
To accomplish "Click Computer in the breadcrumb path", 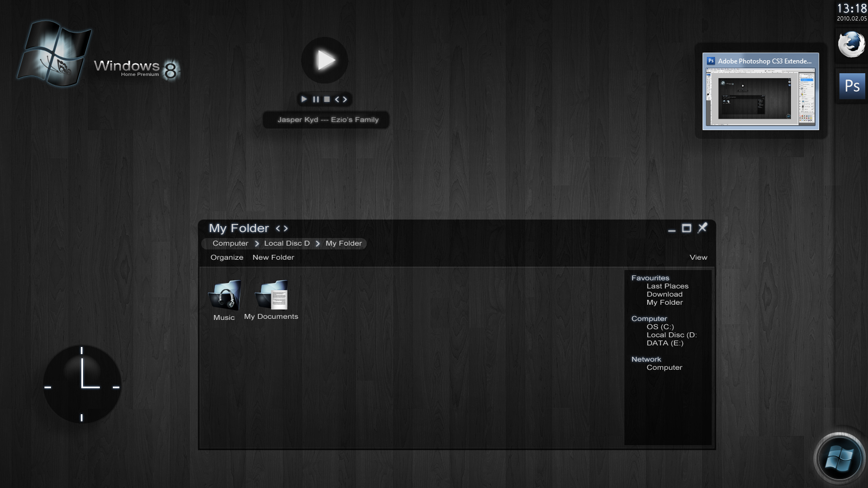I will pyautogui.click(x=231, y=243).
